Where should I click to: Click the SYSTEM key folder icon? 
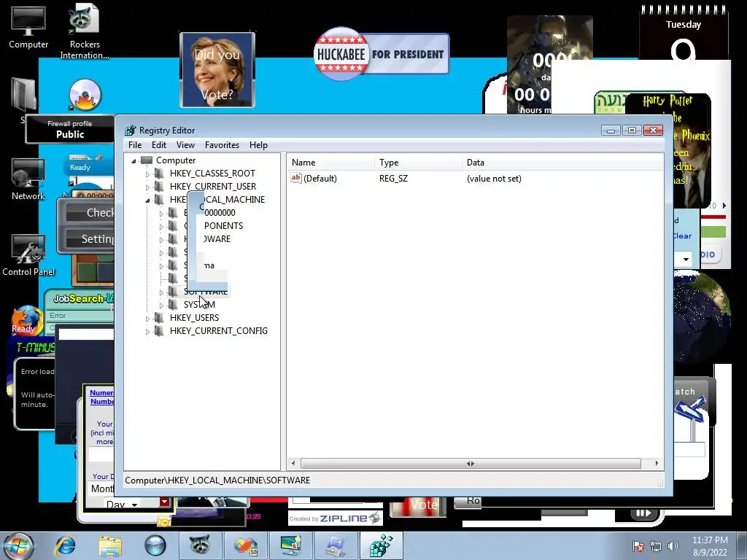point(173,304)
